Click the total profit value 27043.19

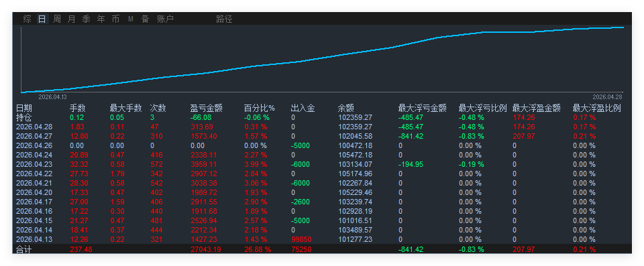coord(206,249)
